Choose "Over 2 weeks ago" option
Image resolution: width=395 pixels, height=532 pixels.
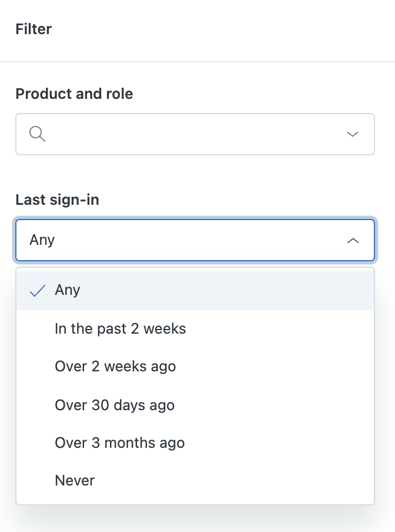(x=115, y=367)
